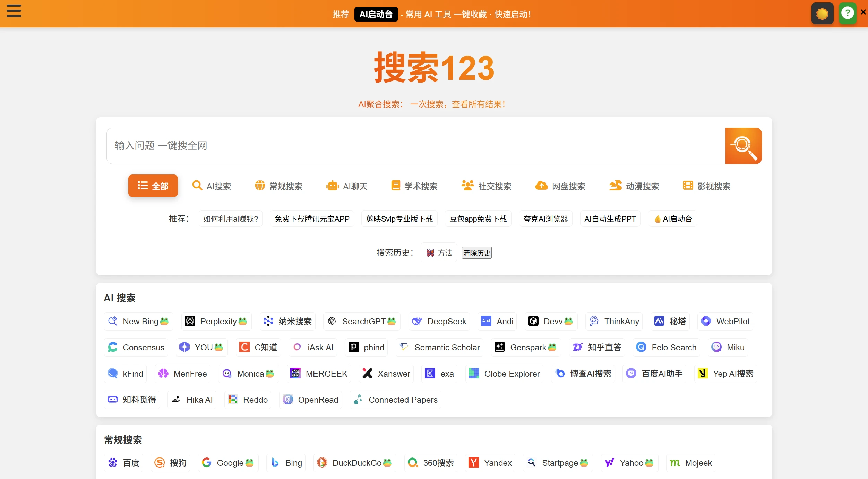The image size is (868, 479).
Task: Click the Andi icon
Action: click(486, 321)
